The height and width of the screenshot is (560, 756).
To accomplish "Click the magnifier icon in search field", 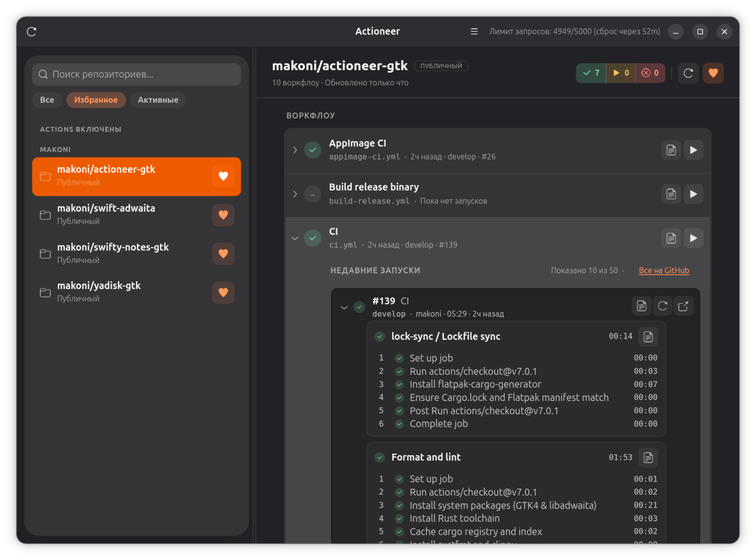I will coord(43,74).
